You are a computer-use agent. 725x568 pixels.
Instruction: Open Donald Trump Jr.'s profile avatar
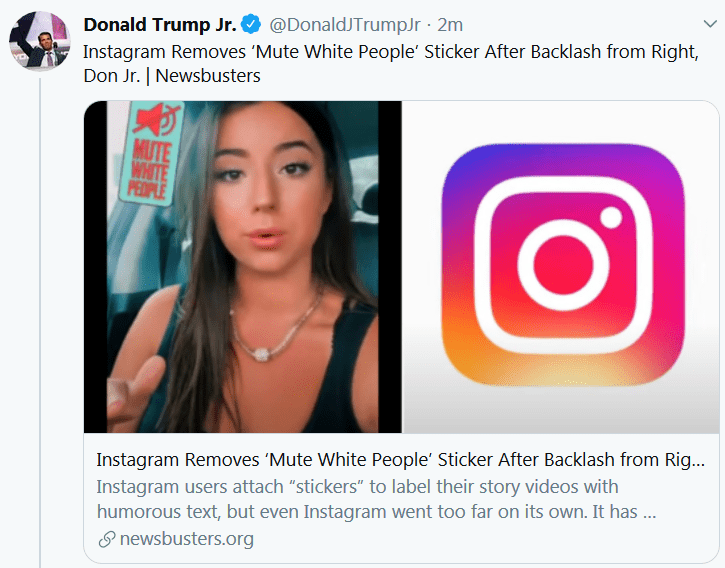click(x=39, y=42)
